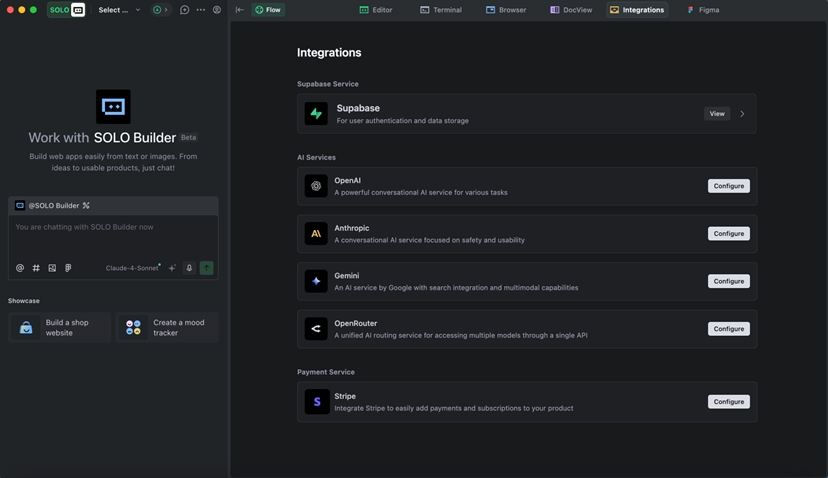Click the OpenRouter integration name text
828x478 pixels.
coord(355,323)
